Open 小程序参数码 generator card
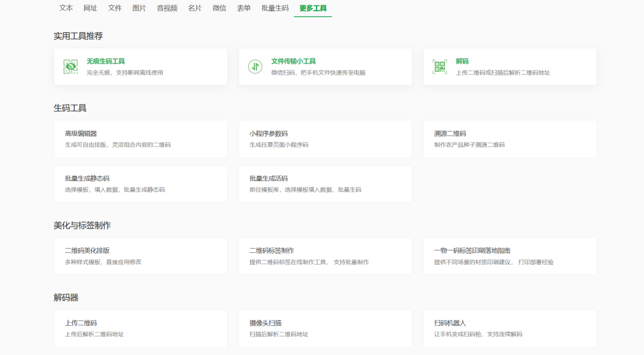Screen dimensions: 644x355 point(325,139)
